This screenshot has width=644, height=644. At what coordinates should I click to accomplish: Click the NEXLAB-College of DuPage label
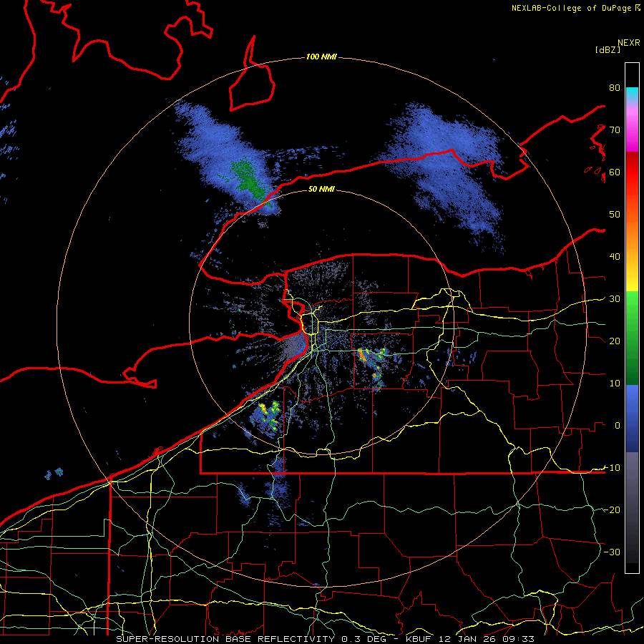click(x=572, y=8)
